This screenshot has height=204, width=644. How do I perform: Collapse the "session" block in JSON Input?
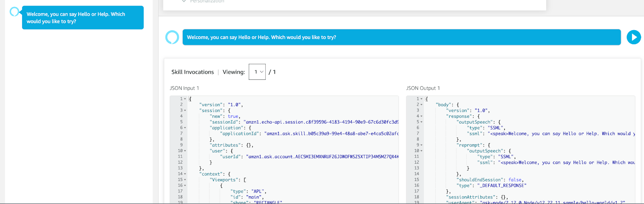pyautogui.click(x=185, y=111)
